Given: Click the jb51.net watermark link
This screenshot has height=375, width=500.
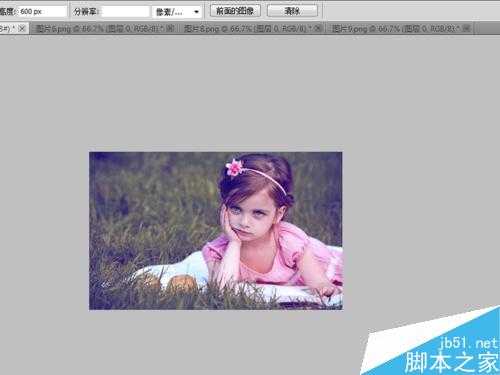Looking at the screenshot, I should click(x=469, y=343).
